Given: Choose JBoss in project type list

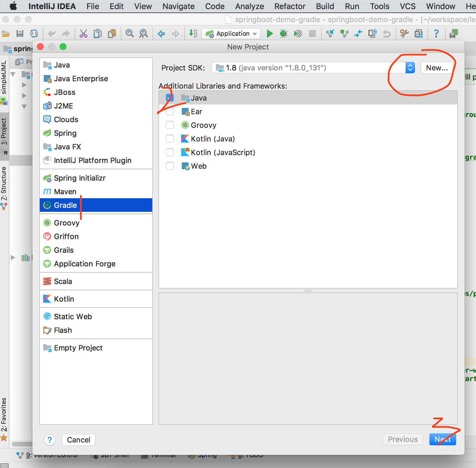Looking at the screenshot, I should click(x=96, y=92).
